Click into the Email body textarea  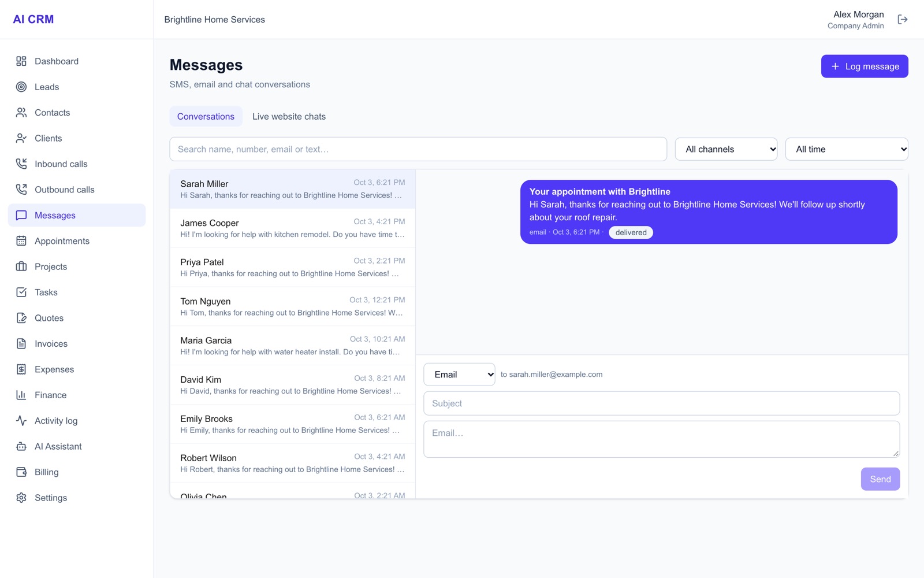pyautogui.click(x=662, y=439)
